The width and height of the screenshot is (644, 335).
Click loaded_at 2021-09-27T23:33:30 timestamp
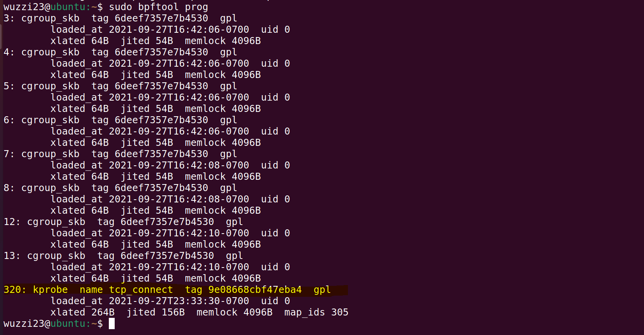tap(150, 301)
